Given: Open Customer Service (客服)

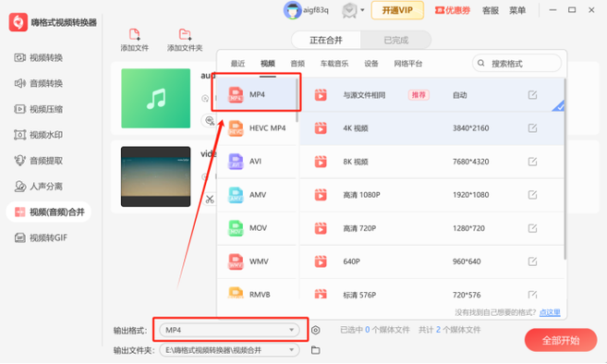Looking at the screenshot, I should 490,10.
